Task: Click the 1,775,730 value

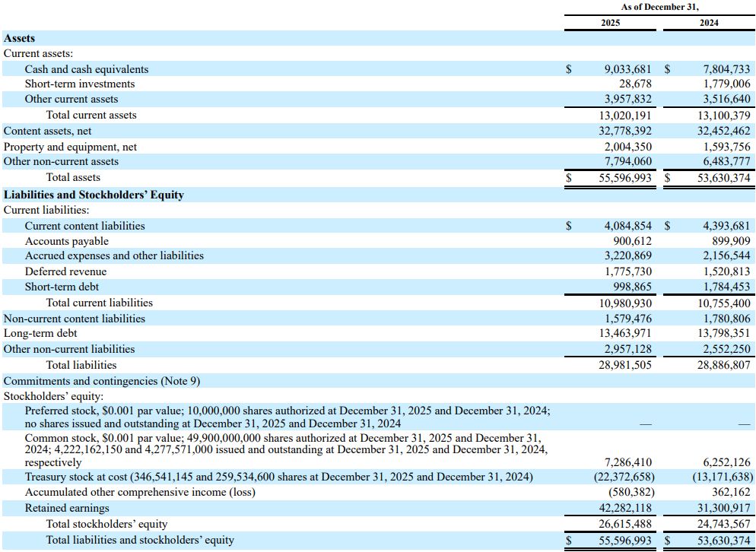Action: (x=627, y=271)
